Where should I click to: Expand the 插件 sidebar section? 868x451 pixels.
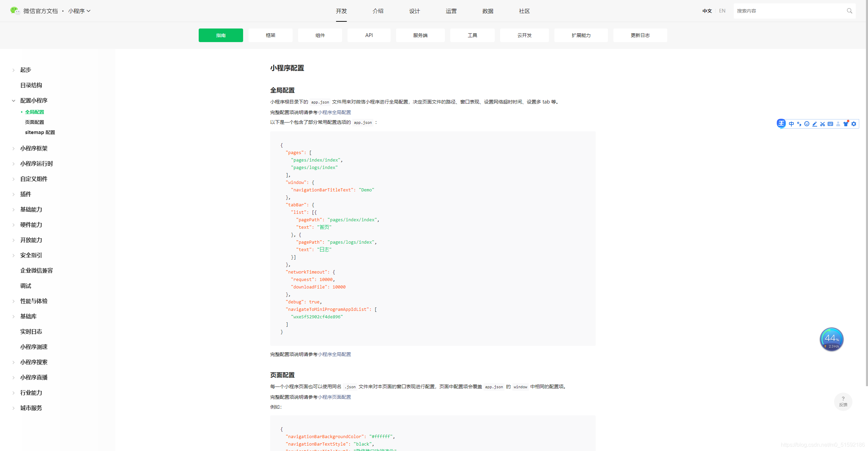click(x=14, y=194)
